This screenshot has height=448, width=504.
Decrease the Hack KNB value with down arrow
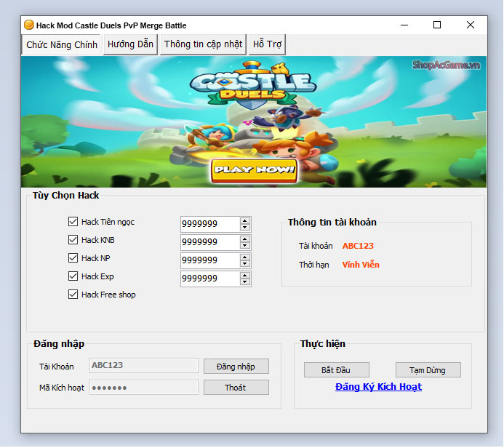pos(245,246)
